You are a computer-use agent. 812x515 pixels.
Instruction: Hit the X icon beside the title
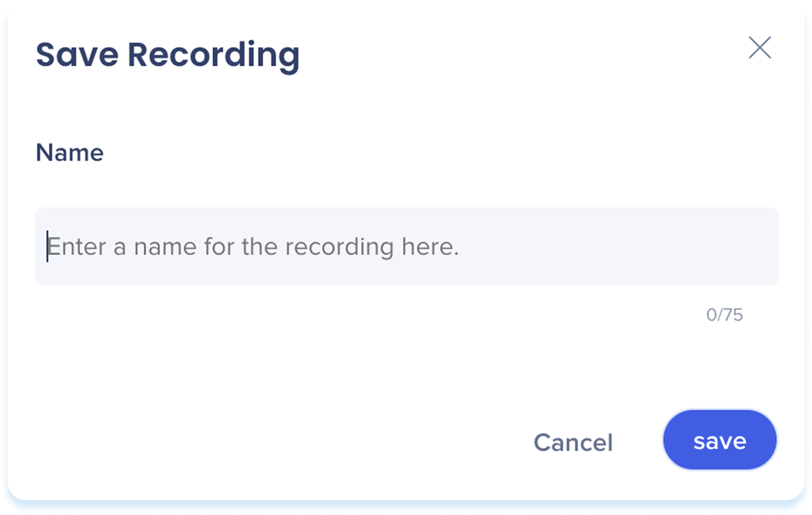pos(760,47)
